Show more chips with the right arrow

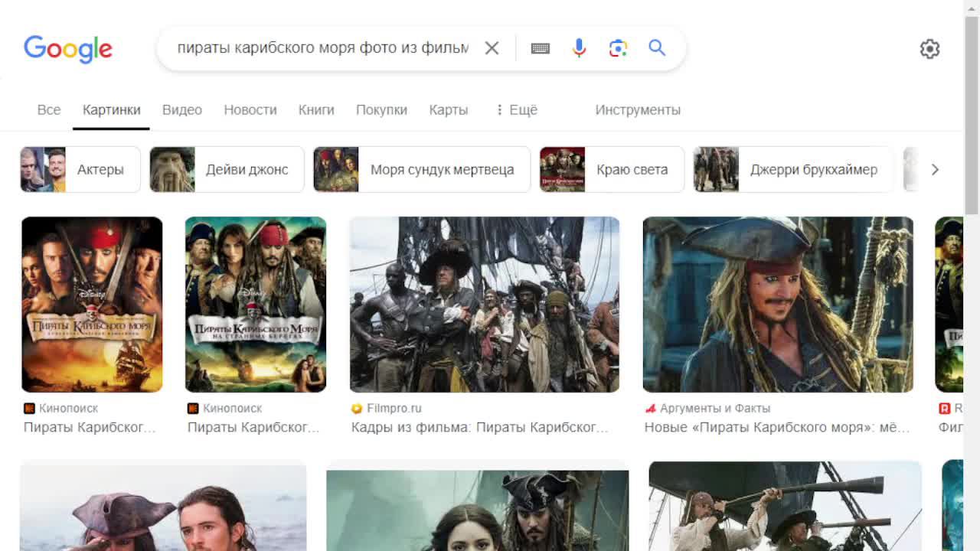tap(935, 169)
